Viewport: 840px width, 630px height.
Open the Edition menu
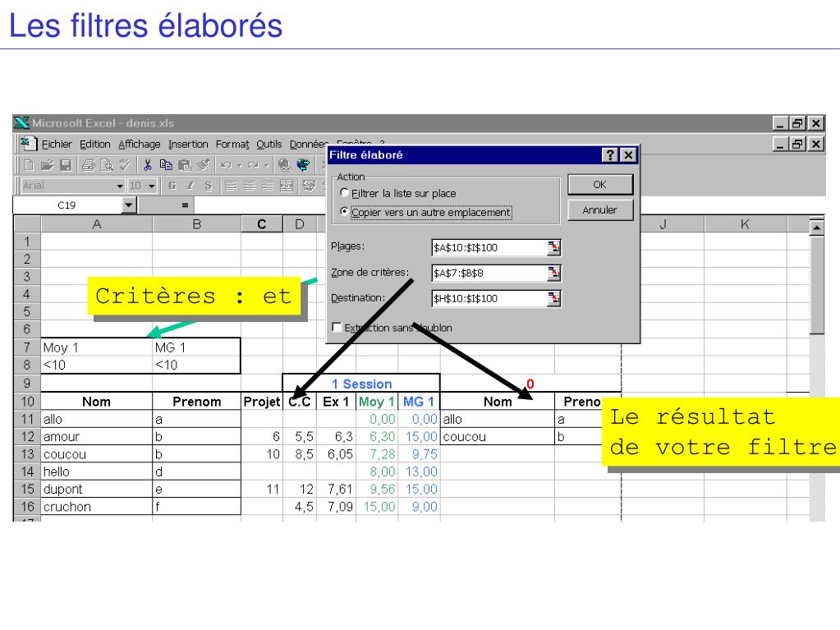pyautogui.click(x=94, y=144)
